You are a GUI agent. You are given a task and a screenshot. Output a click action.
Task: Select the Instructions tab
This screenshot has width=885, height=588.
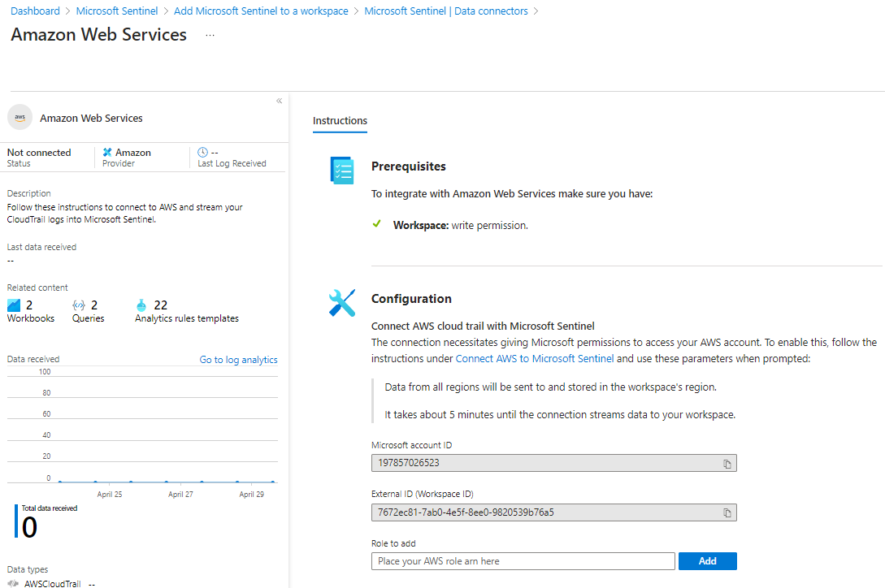tap(340, 121)
